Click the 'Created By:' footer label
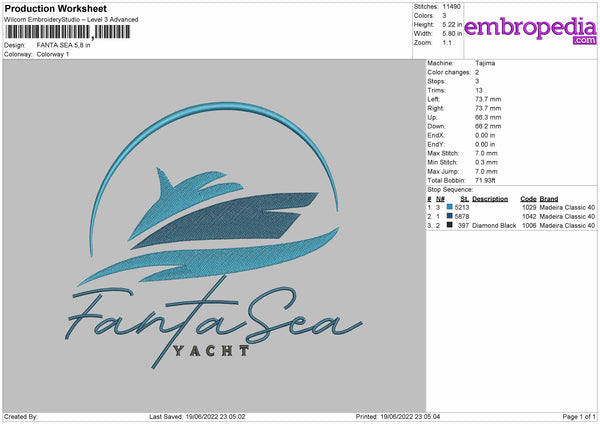600x424 pixels. coord(21,417)
